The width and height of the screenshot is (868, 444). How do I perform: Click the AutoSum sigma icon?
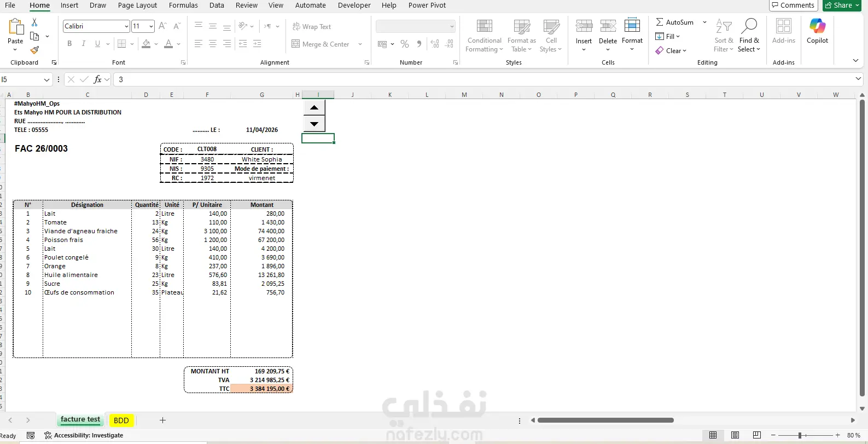(660, 22)
